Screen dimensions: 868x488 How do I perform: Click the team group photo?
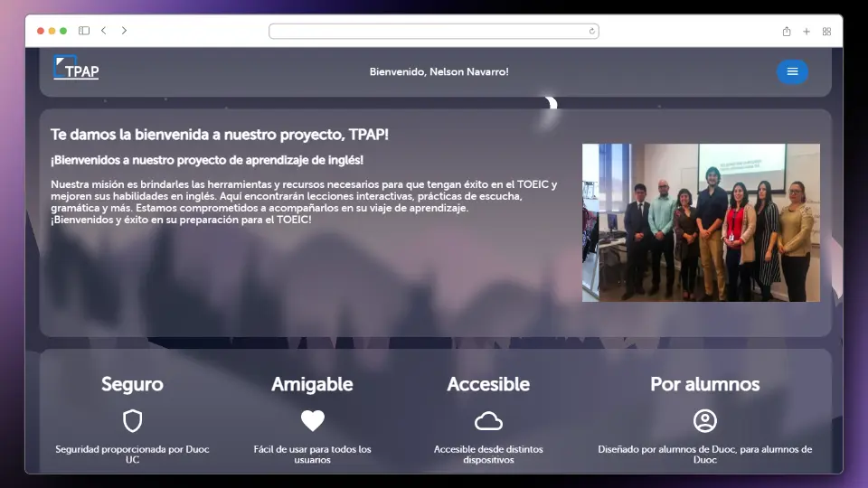[x=701, y=222]
